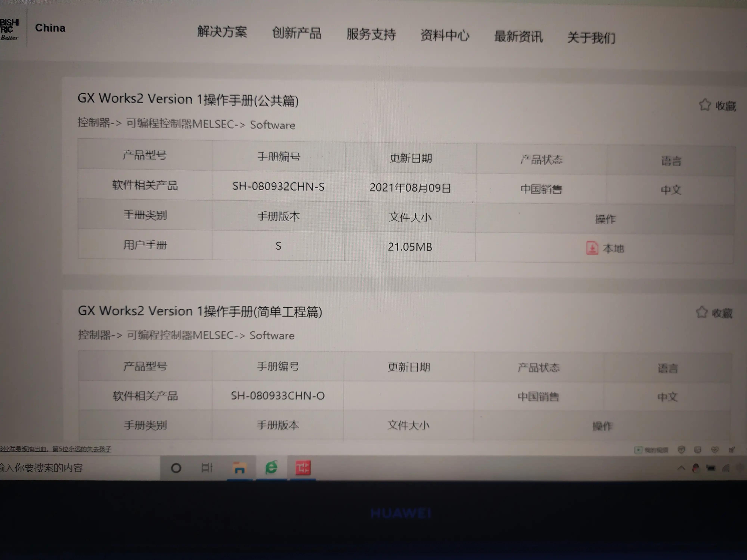Image resolution: width=747 pixels, height=560 pixels.
Task: Open File Explorer from the taskbar
Action: tap(239, 468)
